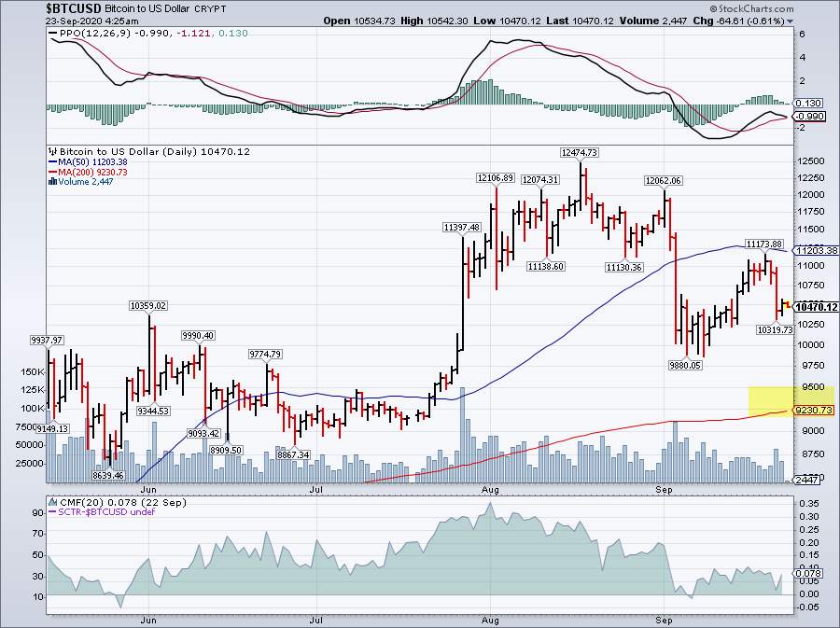Click the red line swatch before MA(200)
Image resolution: width=840 pixels, height=628 pixels.
click(52, 172)
